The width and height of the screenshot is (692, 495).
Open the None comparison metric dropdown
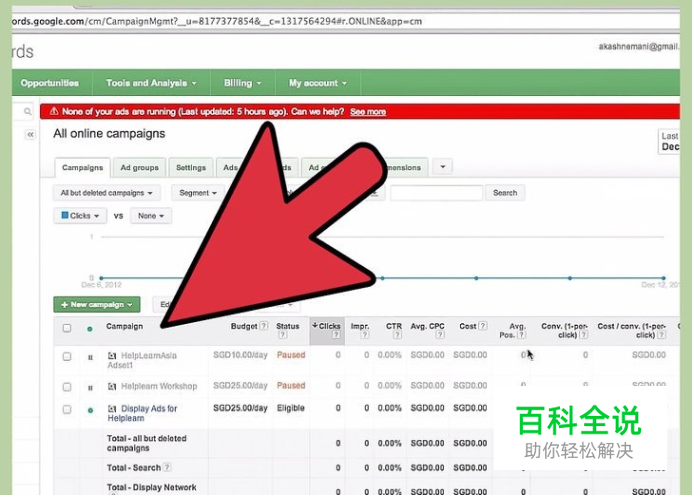tap(150, 216)
